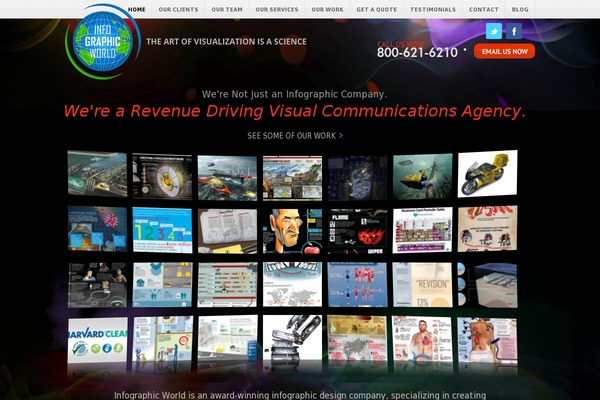Open the stacked mobile phones thumbnail
The height and width of the screenshot is (400, 600).
click(292, 338)
